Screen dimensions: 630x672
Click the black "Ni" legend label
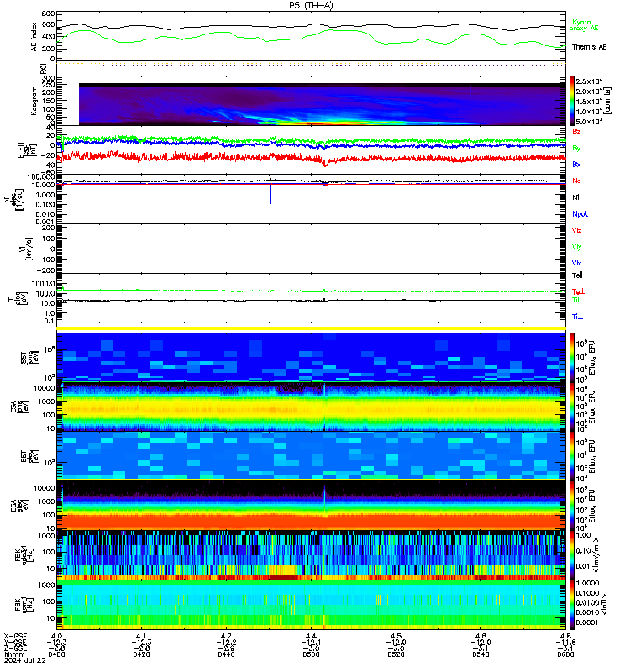575,197
